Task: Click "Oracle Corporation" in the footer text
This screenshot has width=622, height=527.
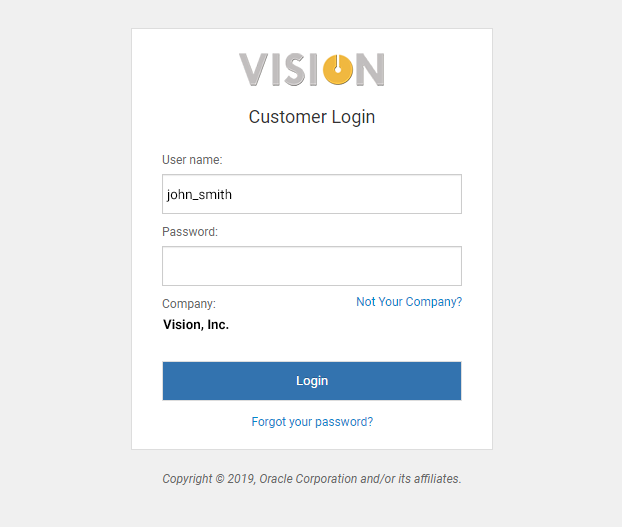Action: (307, 479)
